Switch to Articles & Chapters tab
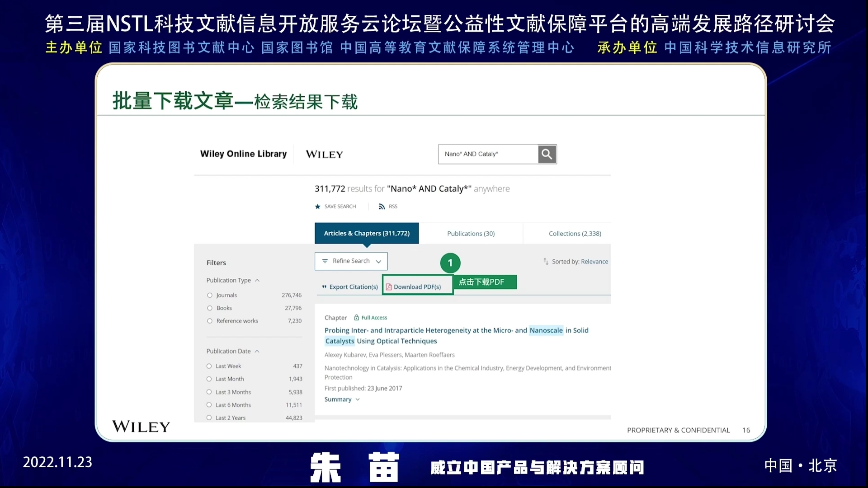 point(367,233)
